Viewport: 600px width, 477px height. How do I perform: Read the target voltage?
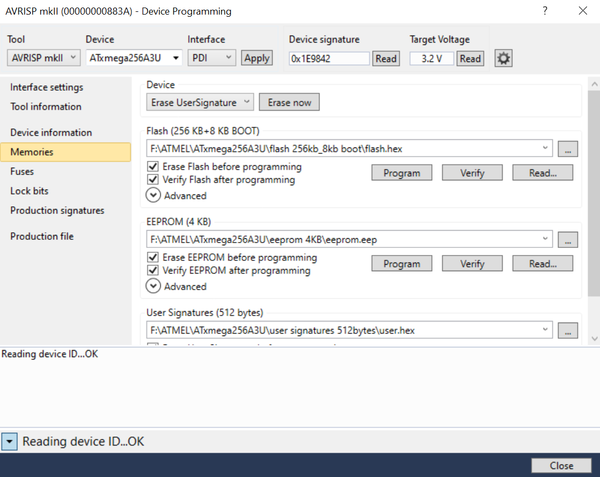470,59
